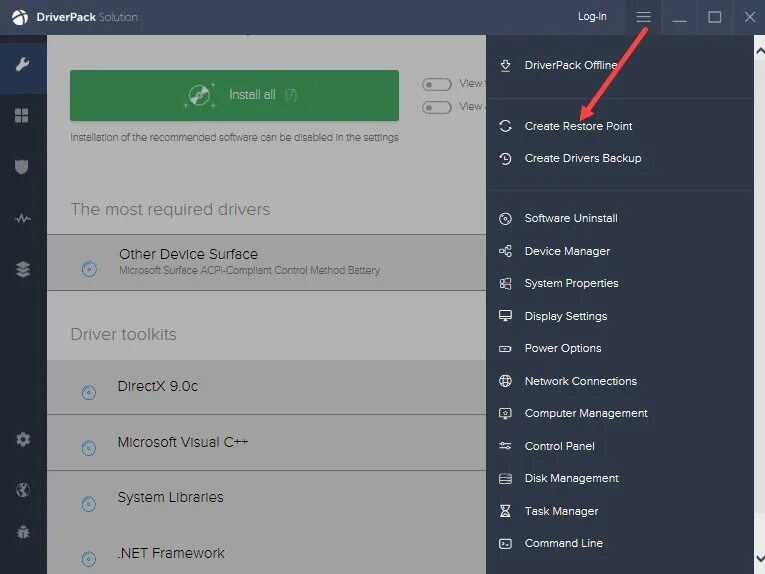This screenshot has width=765, height=574.
Task: Click the scrollbar up arrow
Action: [760, 50]
